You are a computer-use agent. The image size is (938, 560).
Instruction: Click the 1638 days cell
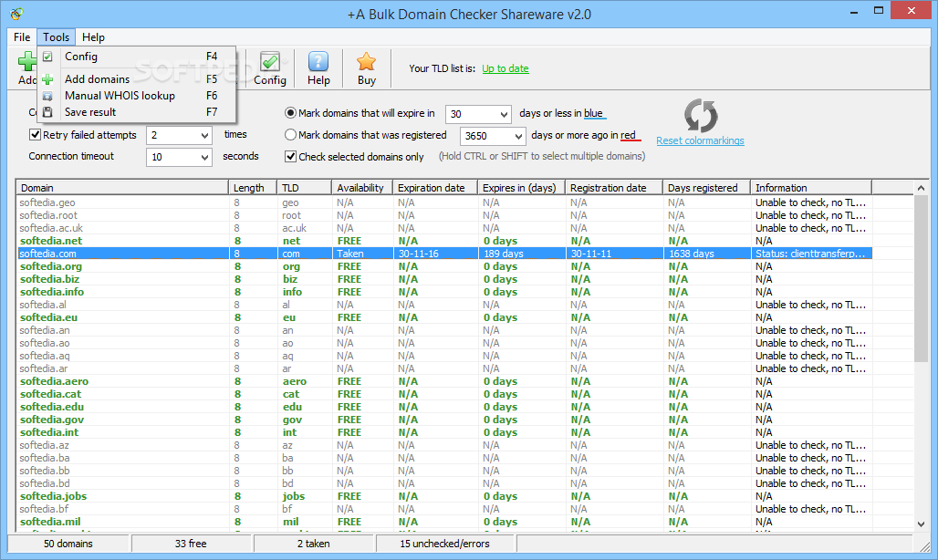(706, 254)
